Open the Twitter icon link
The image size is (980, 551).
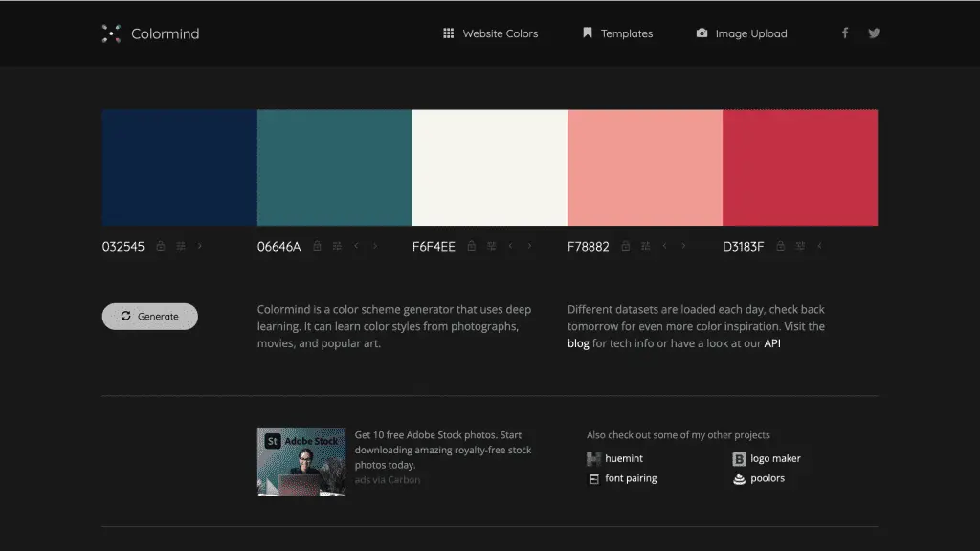[874, 33]
